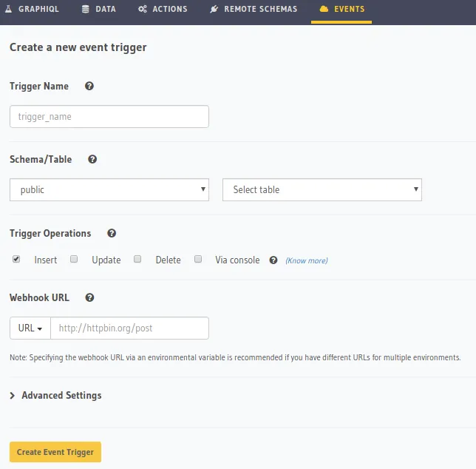The image size is (476, 469).
Task: Focus the trigger_name input field
Action: (x=109, y=117)
